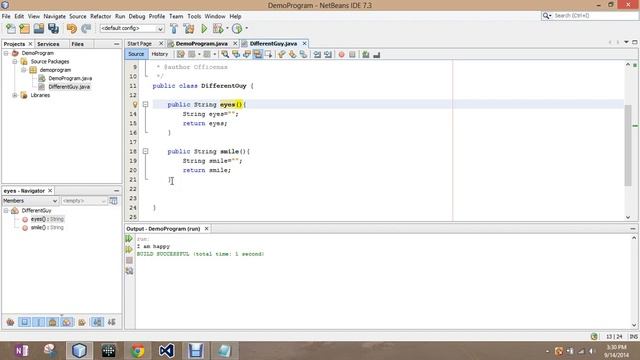Click the editor vertical scrollbar thumb
This screenshot has width=640, height=360.
point(628,146)
